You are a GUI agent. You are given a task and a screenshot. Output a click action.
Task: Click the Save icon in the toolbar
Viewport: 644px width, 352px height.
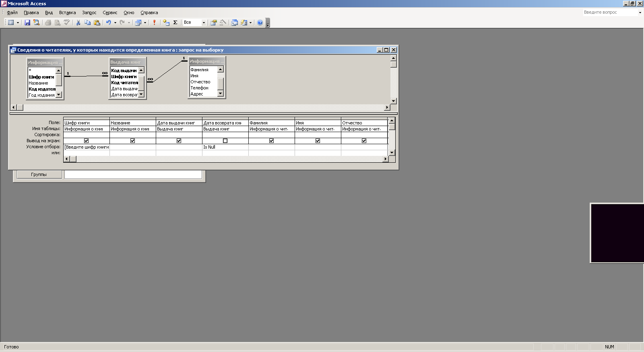pos(27,23)
